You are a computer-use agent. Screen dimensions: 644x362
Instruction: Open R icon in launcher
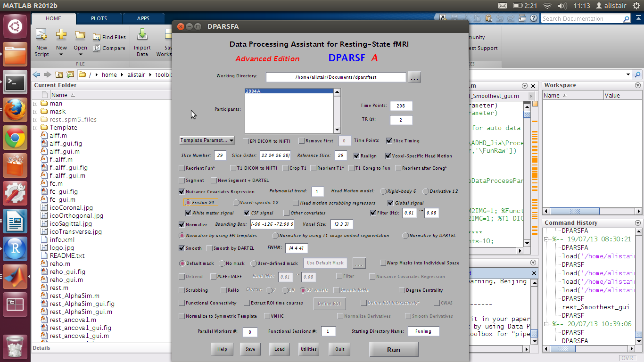point(15,249)
